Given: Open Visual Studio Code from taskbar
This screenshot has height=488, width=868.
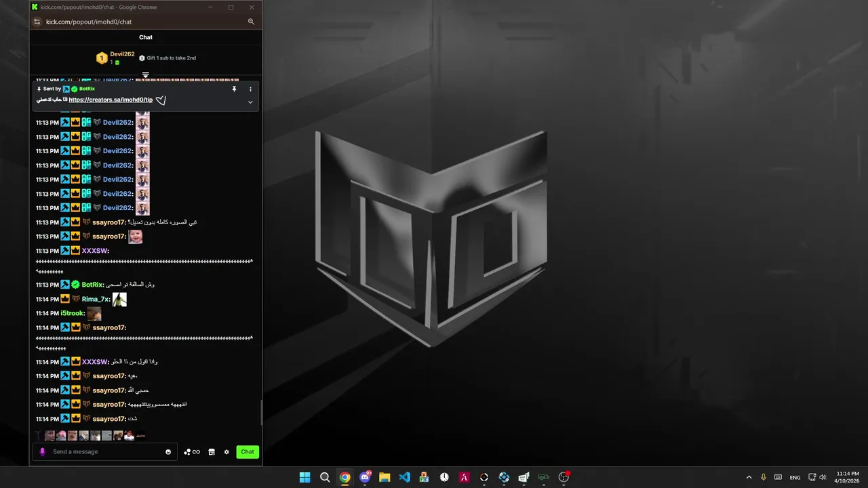Looking at the screenshot, I should tap(405, 477).
